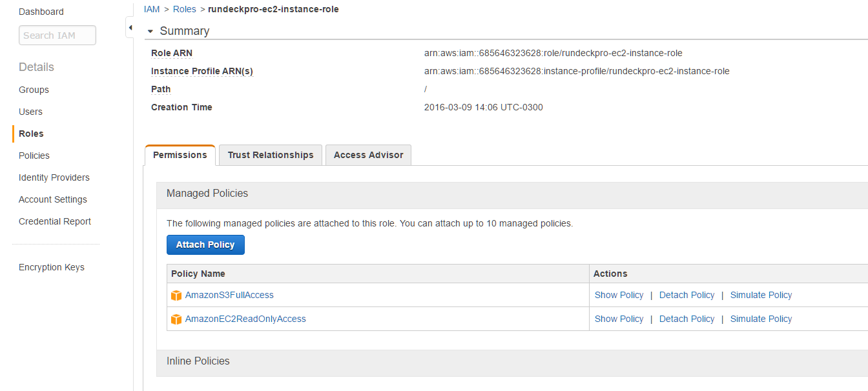Switch to the Permissions tab
868x391 pixels.
pyautogui.click(x=180, y=155)
